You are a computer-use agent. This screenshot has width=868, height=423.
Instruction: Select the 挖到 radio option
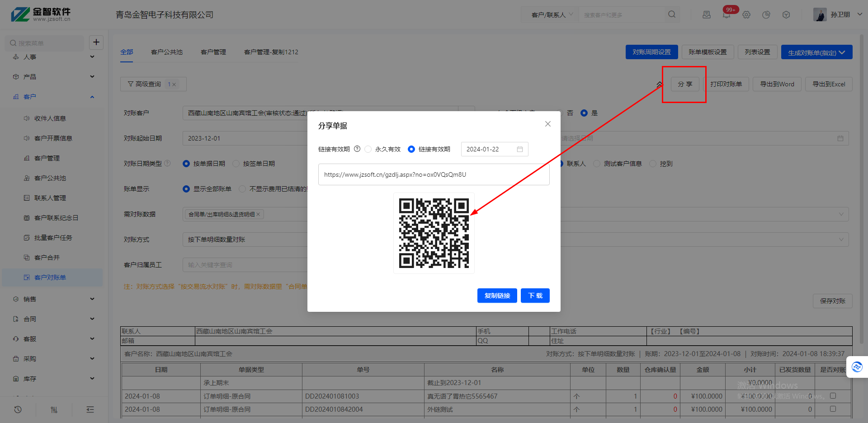(653, 164)
